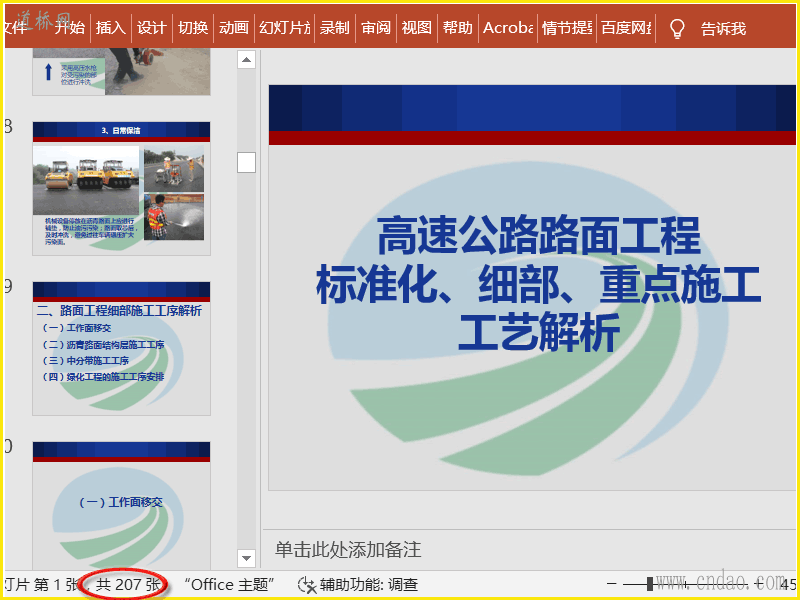Select the 3、日常保洁 slide thumbnail
The width and height of the screenshot is (800, 600).
121,188
